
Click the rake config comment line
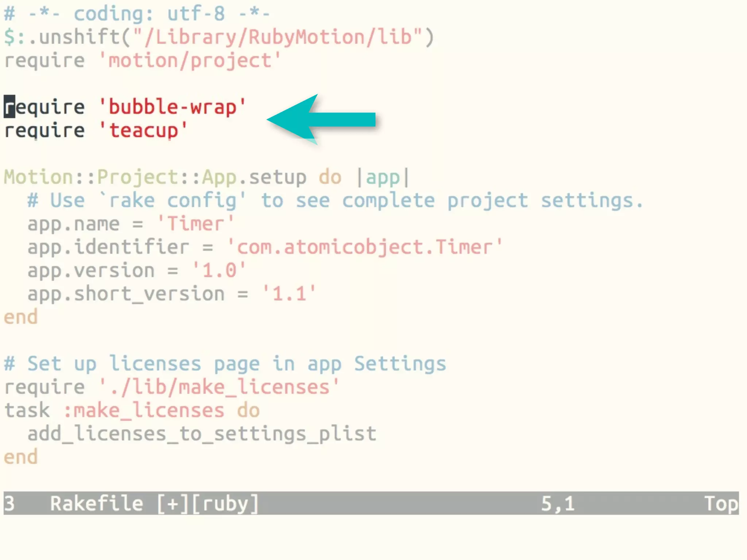[335, 201]
